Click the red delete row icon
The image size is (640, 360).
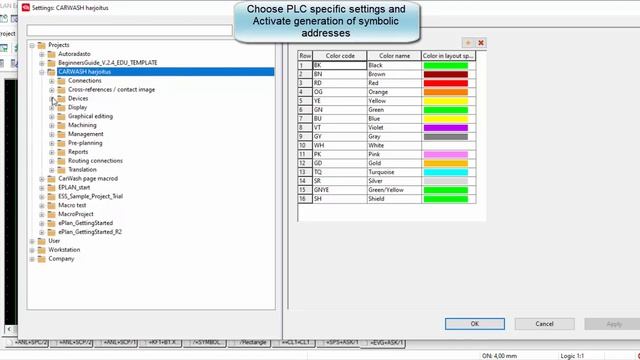point(481,43)
